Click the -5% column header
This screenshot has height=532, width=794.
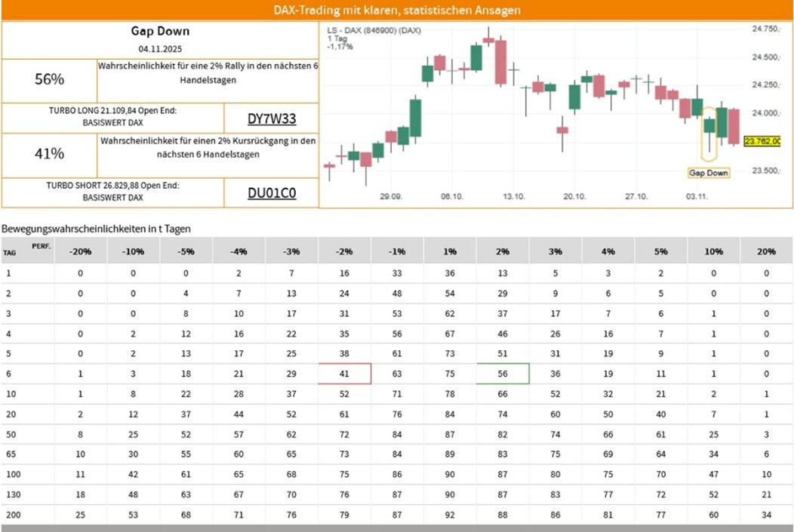click(186, 251)
